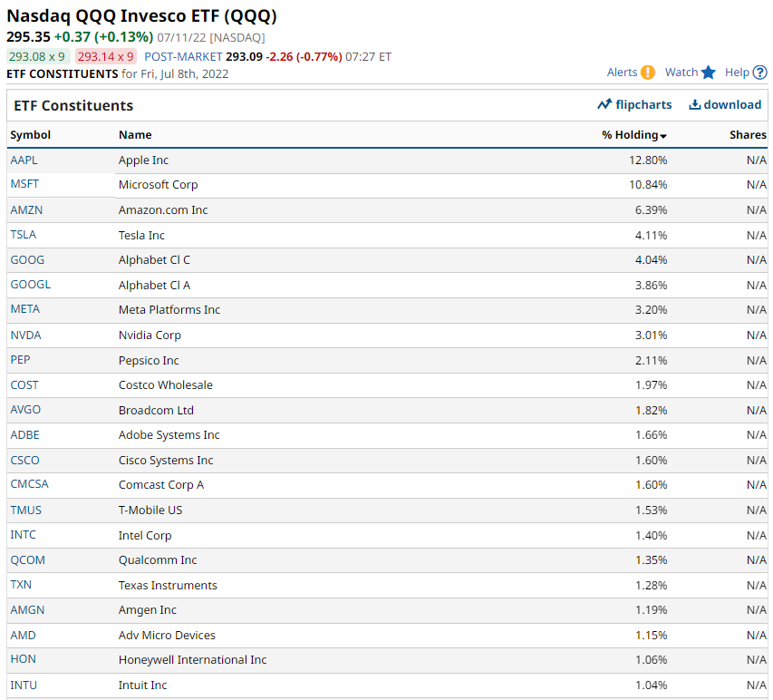Screen dimensions: 773x700
Task: Open the TSLA symbol link
Action: pos(24,234)
